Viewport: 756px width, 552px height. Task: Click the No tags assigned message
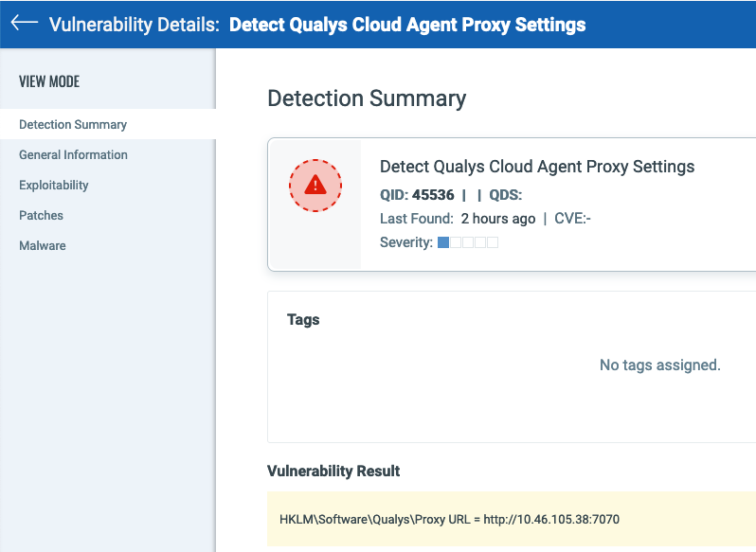660,365
